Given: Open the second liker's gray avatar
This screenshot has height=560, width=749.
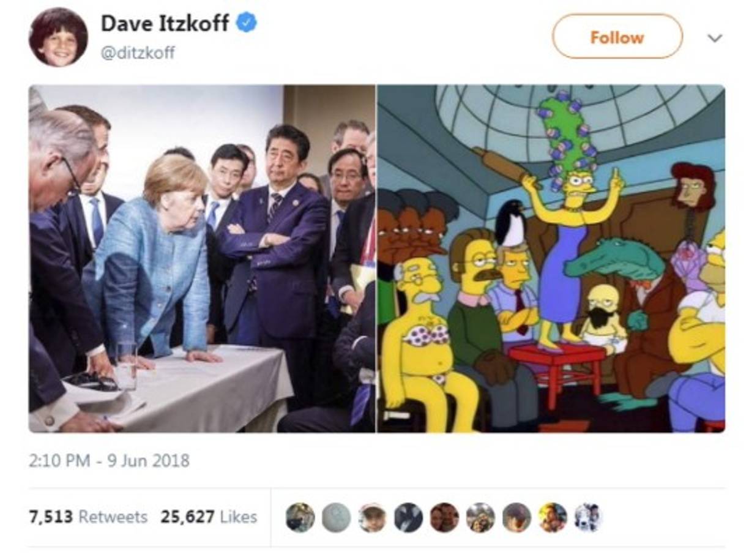Looking at the screenshot, I should pos(337,518).
